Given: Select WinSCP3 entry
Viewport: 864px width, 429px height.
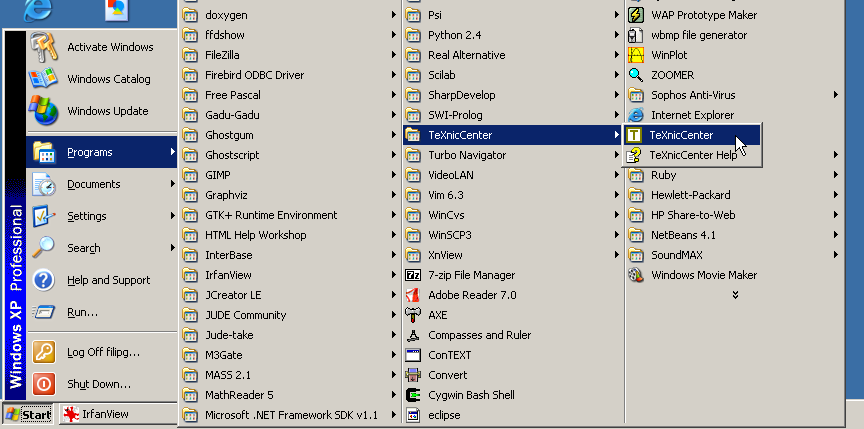Looking at the screenshot, I should point(513,235).
